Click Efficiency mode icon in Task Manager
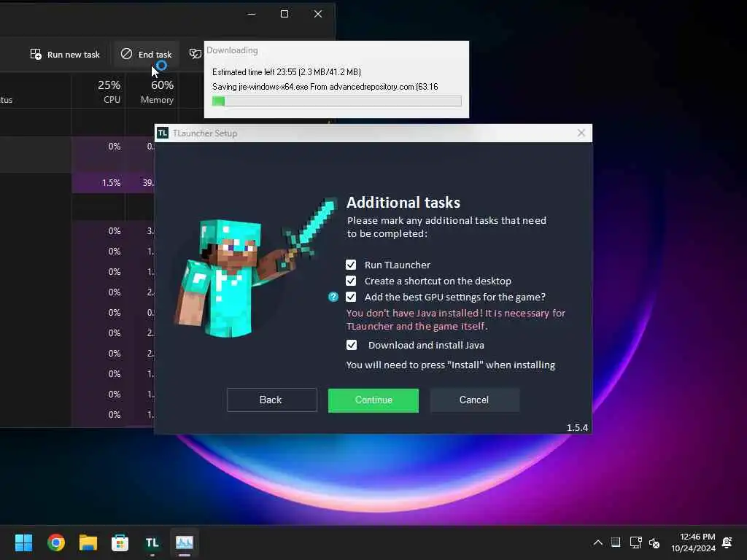Image resolution: width=747 pixels, height=560 pixels. coord(195,54)
